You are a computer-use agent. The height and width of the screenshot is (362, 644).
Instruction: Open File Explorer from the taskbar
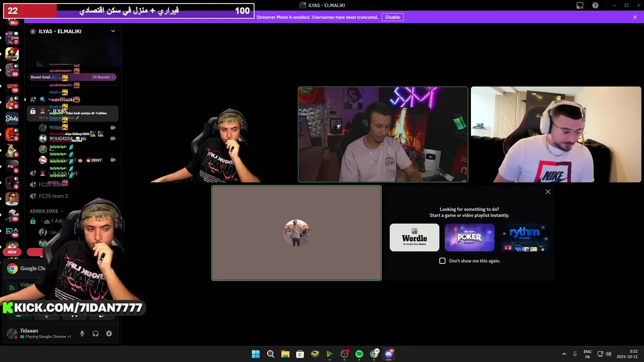(x=285, y=354)
